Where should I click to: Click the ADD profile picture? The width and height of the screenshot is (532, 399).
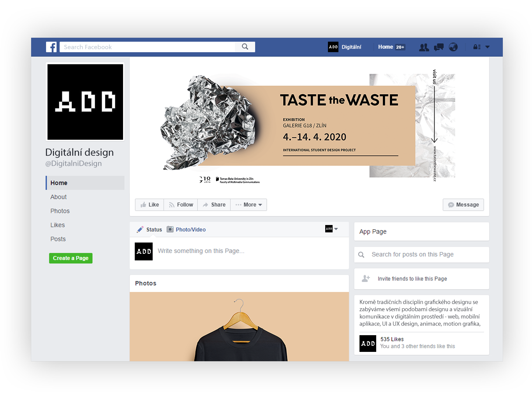click(85, 102)
